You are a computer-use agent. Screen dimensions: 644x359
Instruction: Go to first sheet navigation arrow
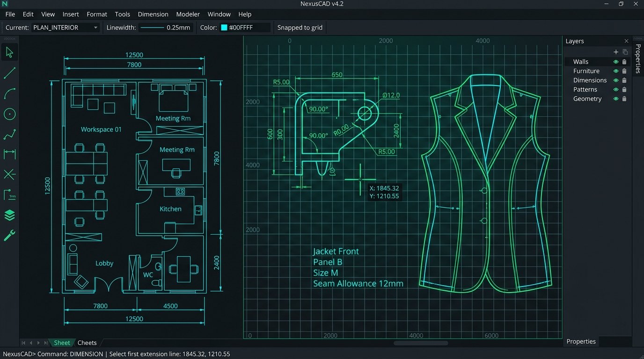[24, 343]
